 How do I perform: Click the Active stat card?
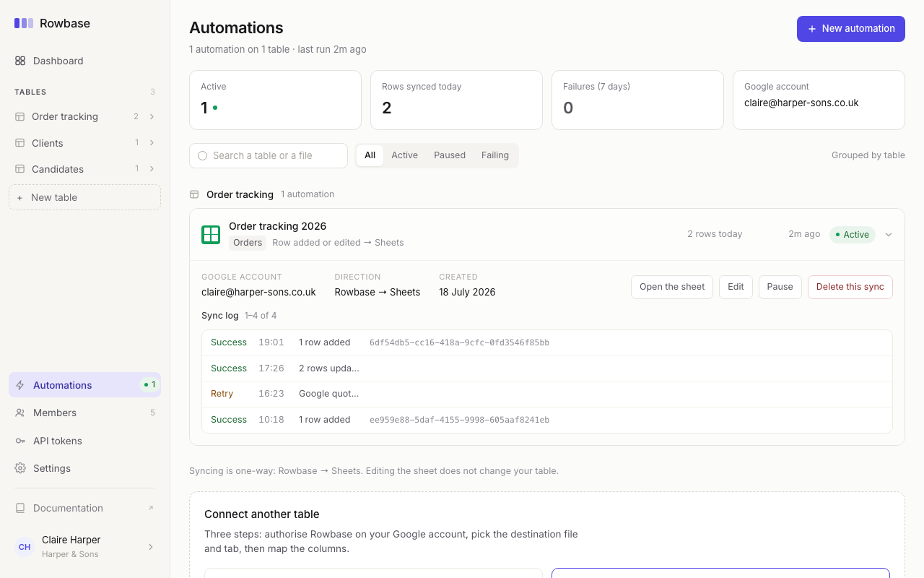pyautogui.click(x=275, y=100)
